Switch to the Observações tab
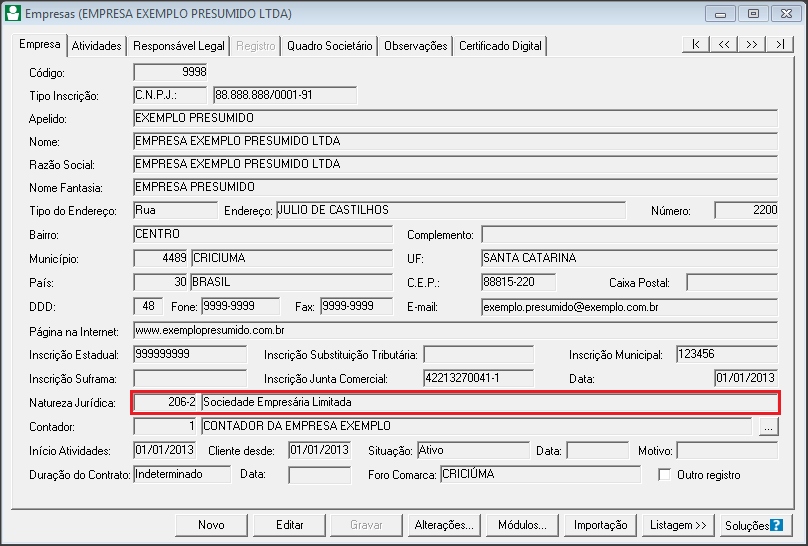Image resolution: width=808 pixels, height=546 pixels. coord(415,46)
